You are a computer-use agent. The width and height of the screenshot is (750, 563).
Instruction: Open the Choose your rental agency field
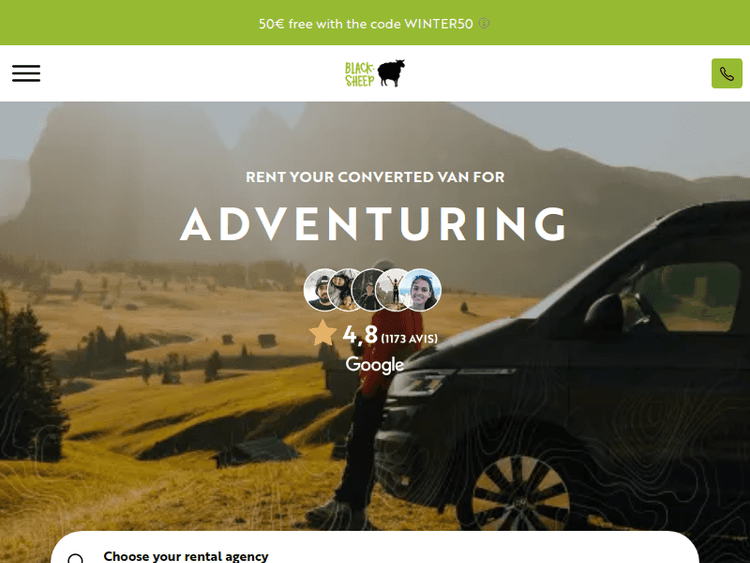click(375, 550)
